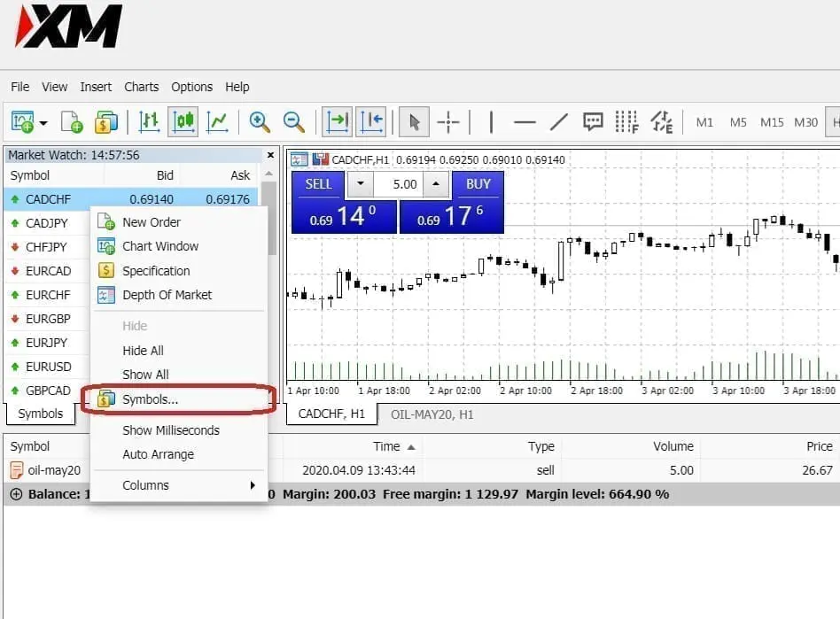The height and width of the screenshot is (619, 840).
Task: Increase volume using the up stepper arrow
Action: click(434, 184)
